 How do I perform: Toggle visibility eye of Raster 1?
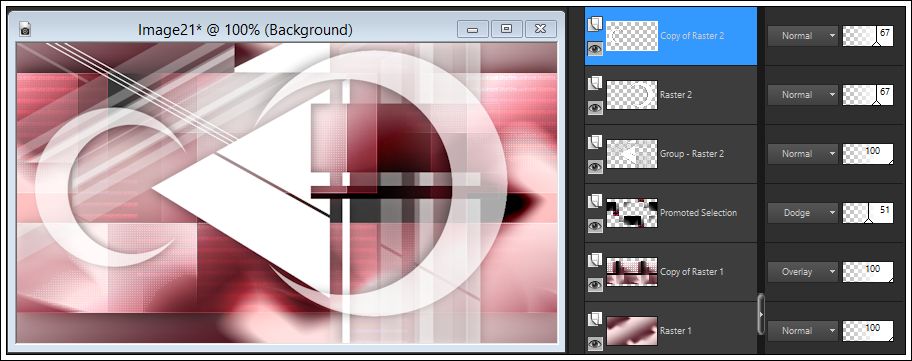coord(594,344)
